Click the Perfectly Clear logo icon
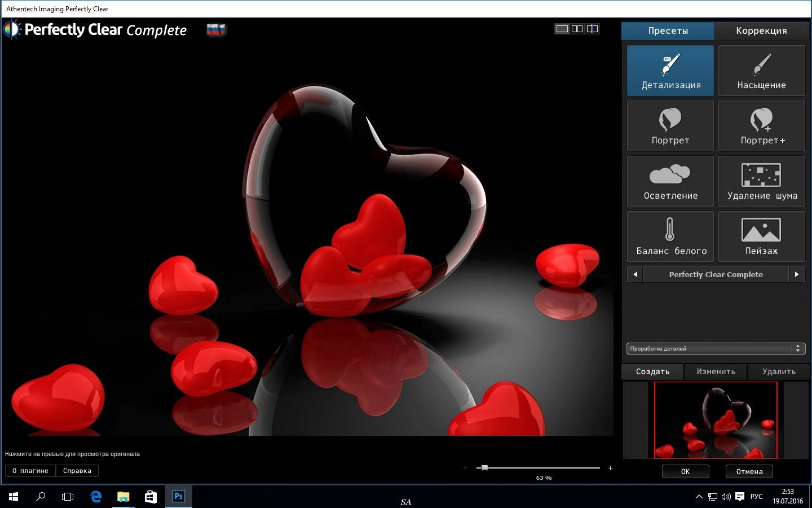Screen dimensions: 812x508 (12, 29)
